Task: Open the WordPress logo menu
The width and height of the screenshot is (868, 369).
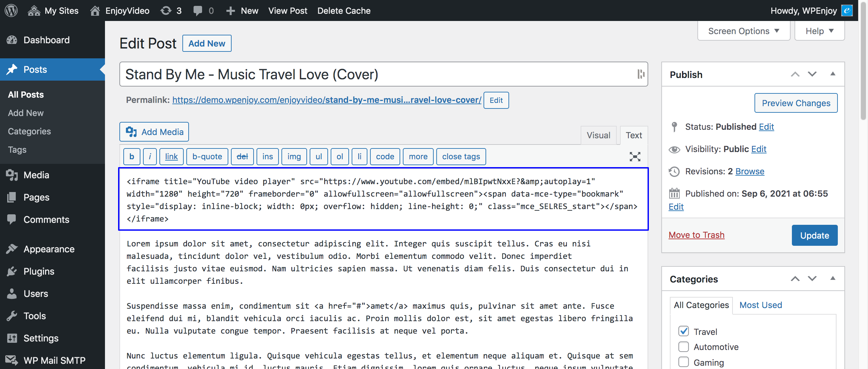Action: 11,10
